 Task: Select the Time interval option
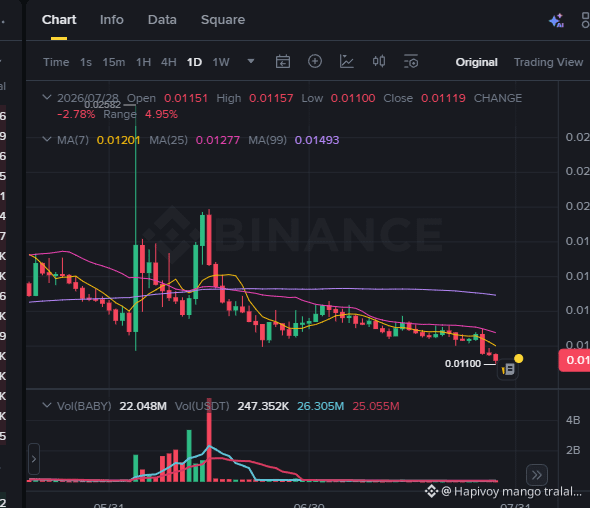tap(56, 62)
